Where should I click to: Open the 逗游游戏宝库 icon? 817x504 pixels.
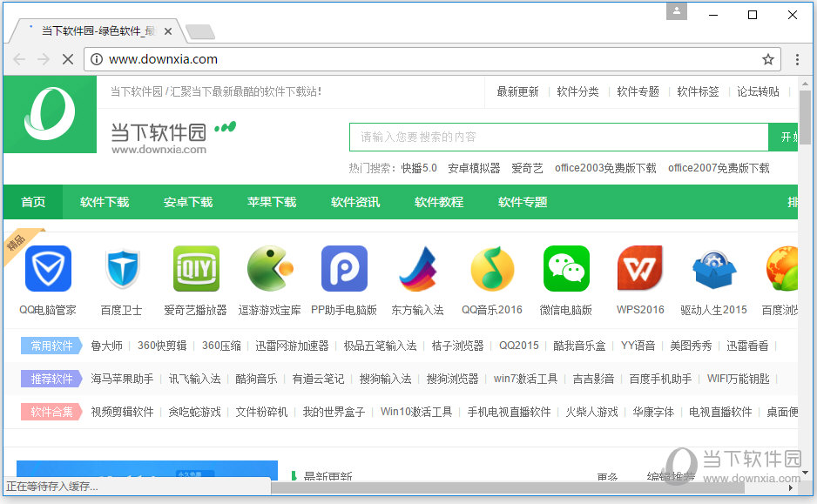pos(270,269)
